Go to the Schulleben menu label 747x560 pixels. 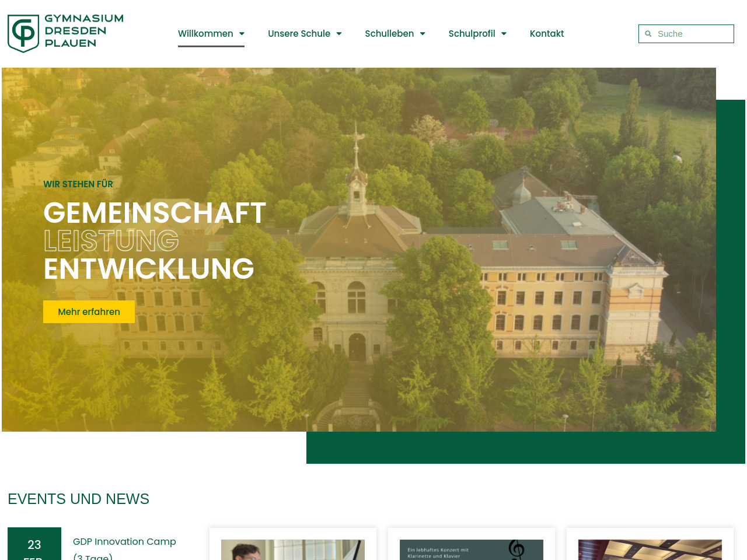pyautogui.click(x=389, y=34)
